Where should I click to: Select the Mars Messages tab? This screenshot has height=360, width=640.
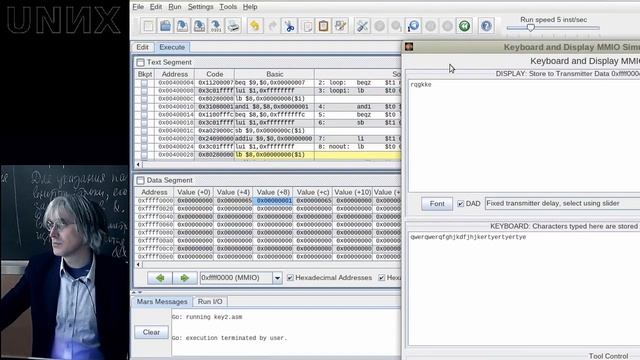click(x=162, y=302)
